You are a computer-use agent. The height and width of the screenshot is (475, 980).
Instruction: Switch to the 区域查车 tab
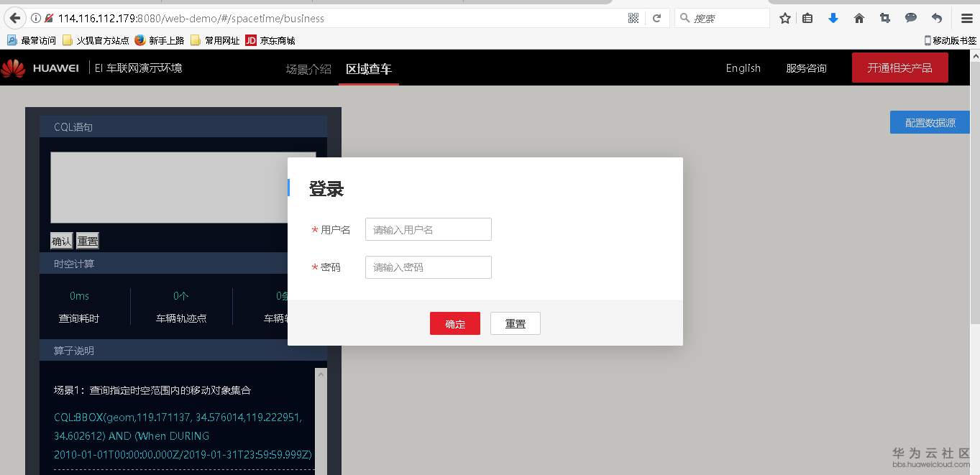click(368, 68)
